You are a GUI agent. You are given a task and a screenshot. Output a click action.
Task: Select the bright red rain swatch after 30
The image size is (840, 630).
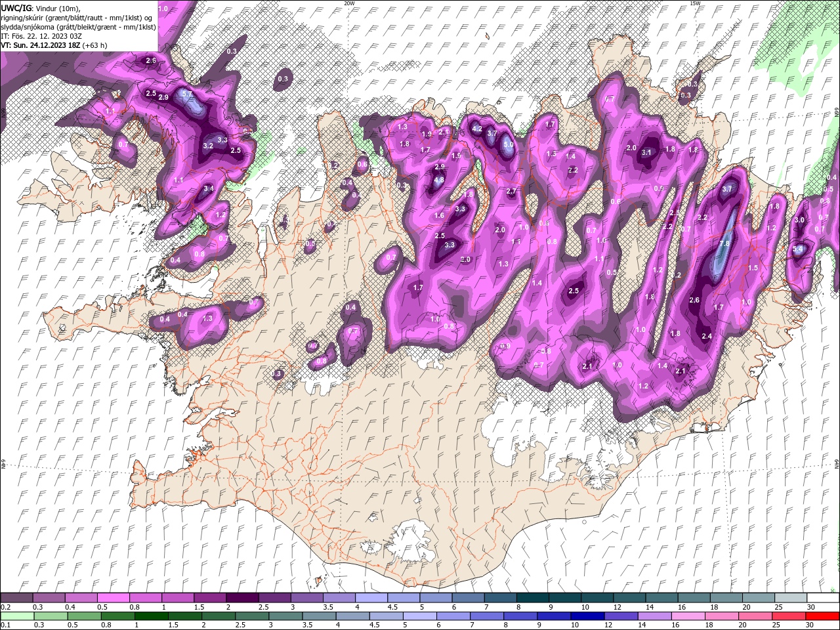click(822, 616)
